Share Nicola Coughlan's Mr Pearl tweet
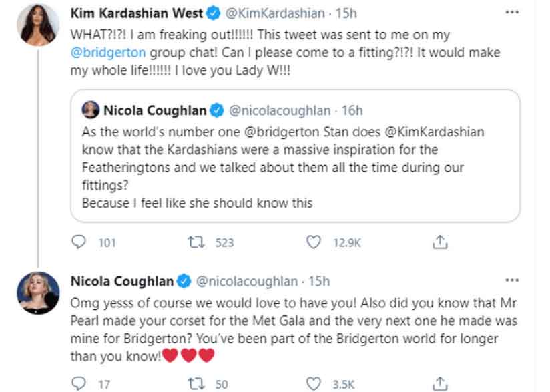Image resolution: width=550 pixels, height=392 pixels. pos(440,383)
